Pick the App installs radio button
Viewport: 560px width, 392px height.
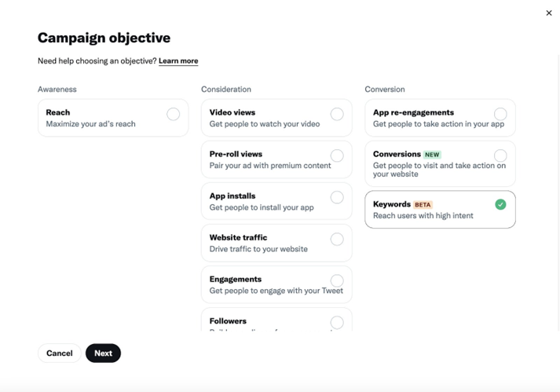337,197
